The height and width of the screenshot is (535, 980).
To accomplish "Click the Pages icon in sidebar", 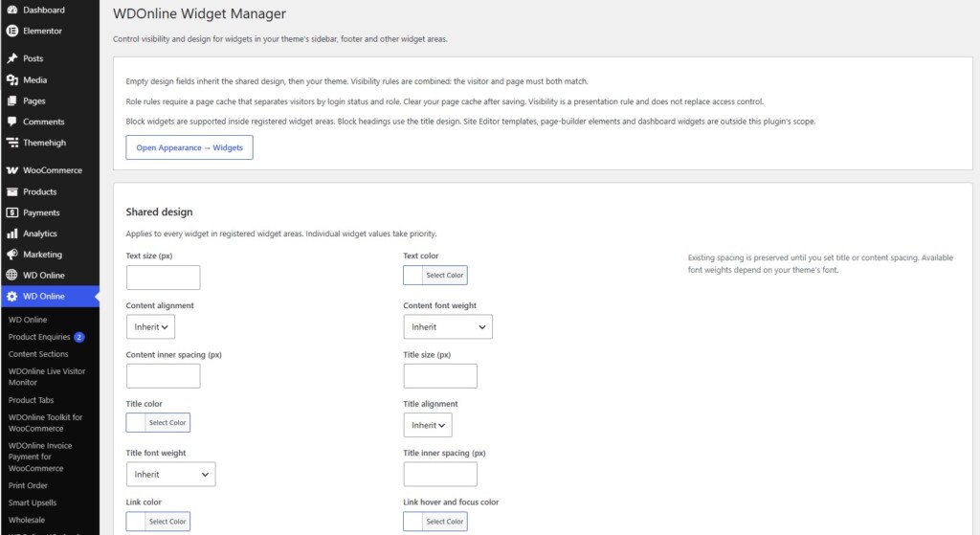I will click(x=11, y=100).
